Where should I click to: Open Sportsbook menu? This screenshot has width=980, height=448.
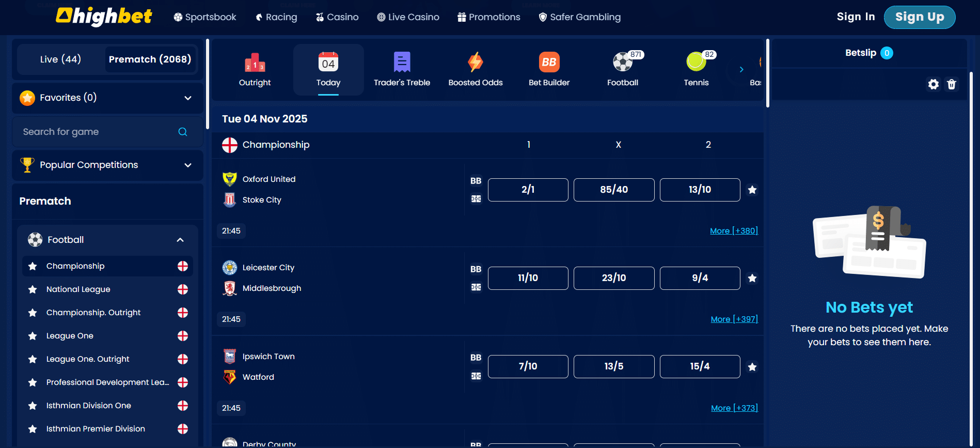click(x=205, y=17)
